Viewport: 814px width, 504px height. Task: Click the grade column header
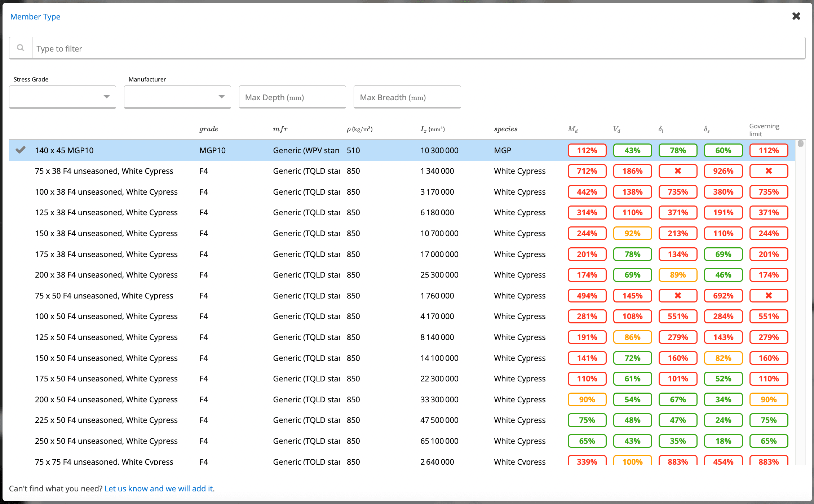[209, 129]
